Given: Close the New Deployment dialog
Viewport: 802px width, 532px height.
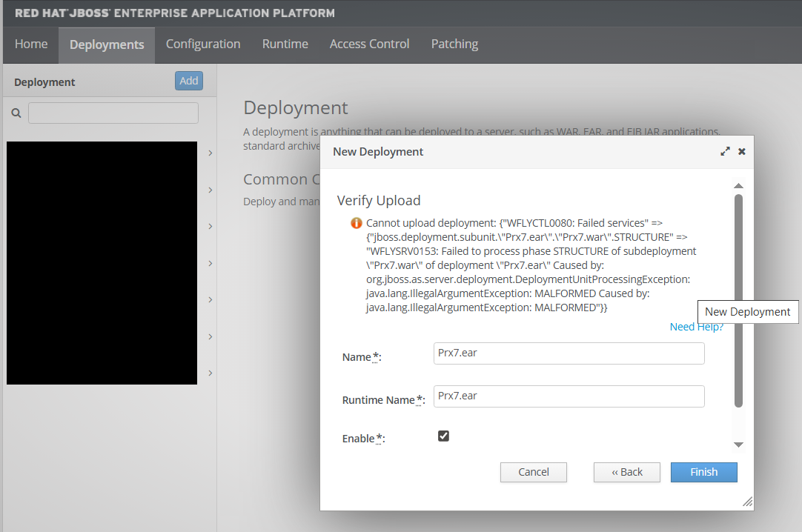Looking at the screenshot, I should (742, 151).
